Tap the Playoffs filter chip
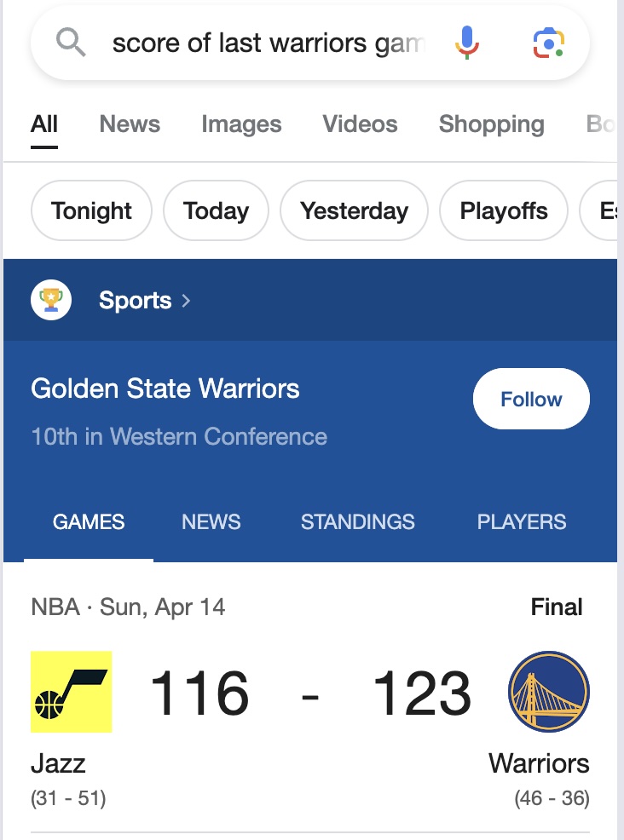 point(504,210)
